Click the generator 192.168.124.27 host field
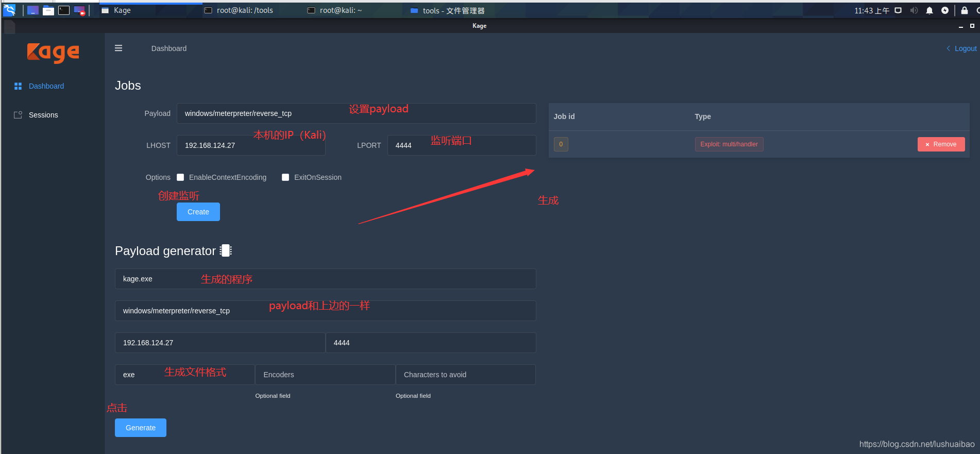980x454 pixels. 220,343
